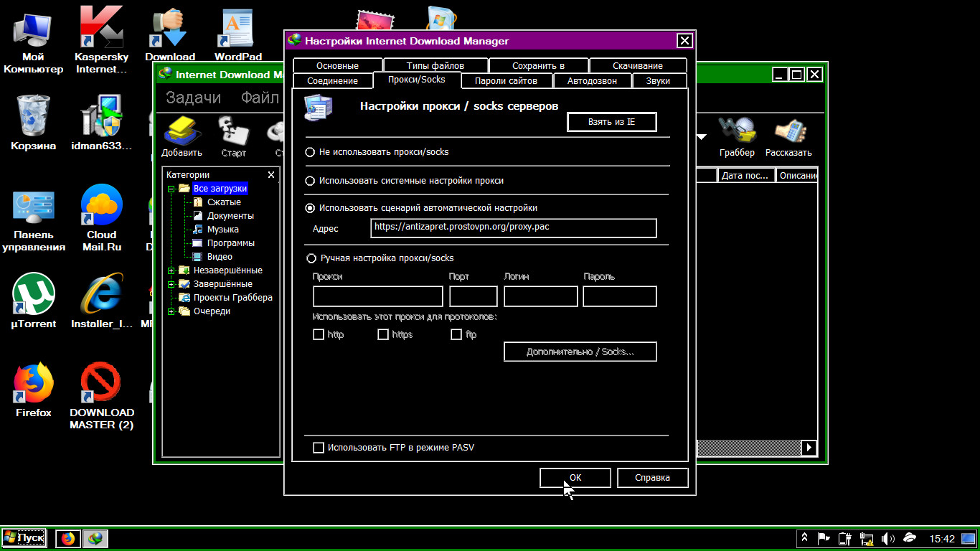The image size is (980, 551).
Task: Click the network icon in system tray
Action: tap(867, 538)
